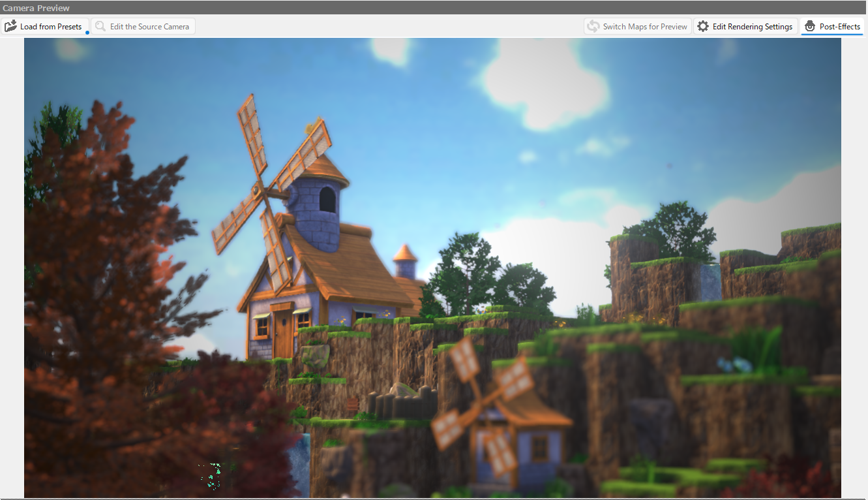Click the gear icon for rendering settings
The image size is (868, 500).
pos(702,27)
